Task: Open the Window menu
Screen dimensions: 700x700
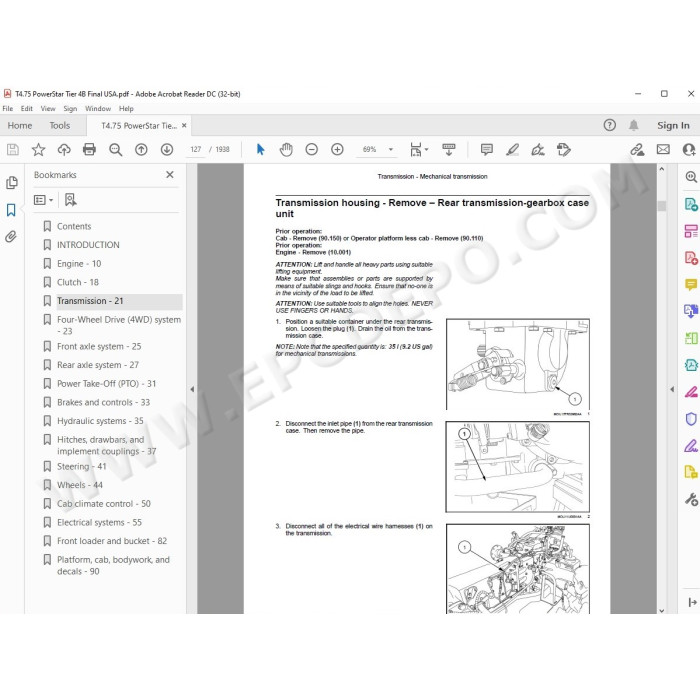Action: click(98, 108)
